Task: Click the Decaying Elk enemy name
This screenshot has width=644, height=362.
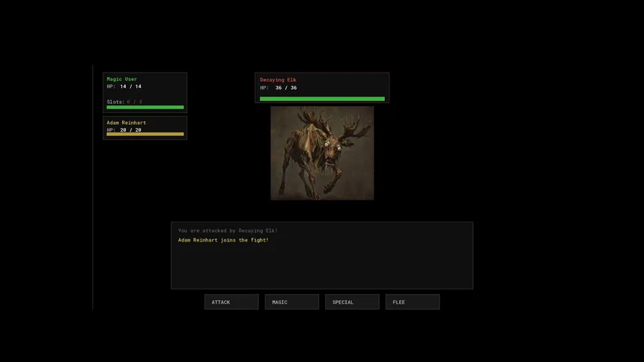Action: 278,79
